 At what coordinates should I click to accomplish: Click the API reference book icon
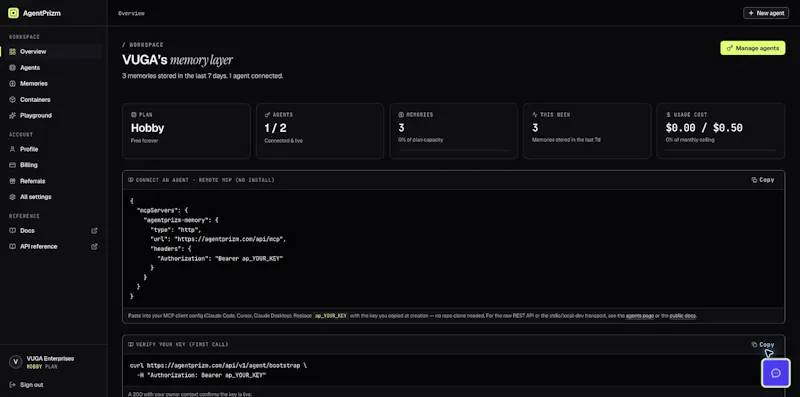coord(13,246)
